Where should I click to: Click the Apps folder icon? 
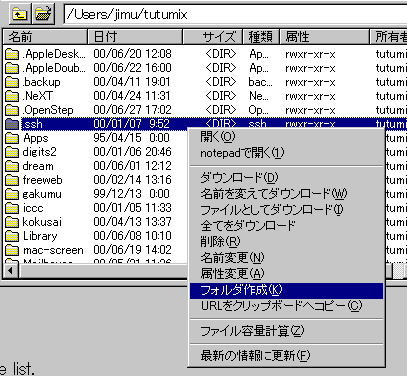coord(12,138)
